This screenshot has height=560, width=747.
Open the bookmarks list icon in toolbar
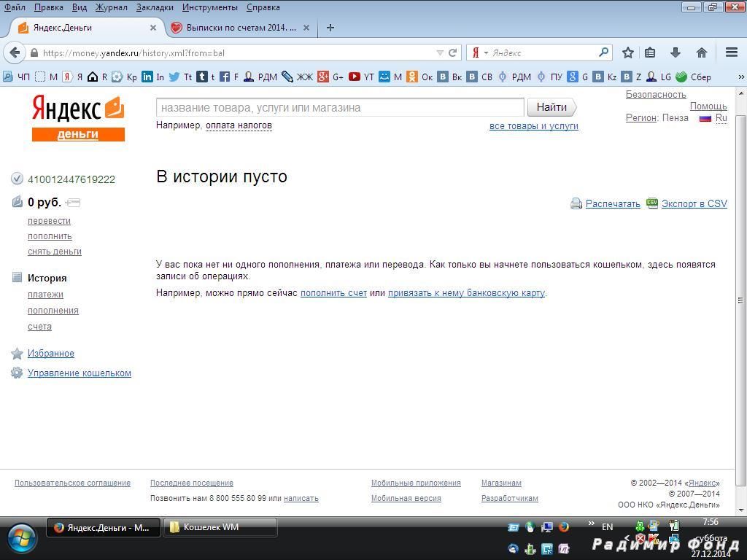[x=650, y=52]
